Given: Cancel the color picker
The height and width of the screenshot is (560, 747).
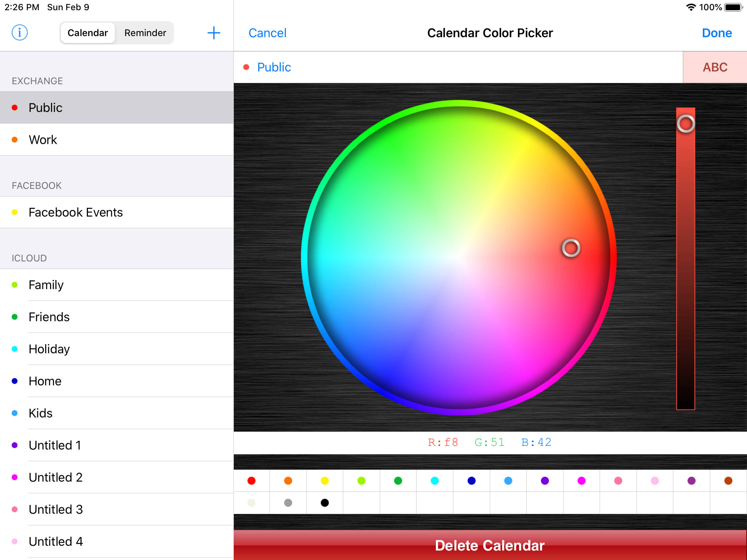Looking at the screenshot, I should [x=267, y=33].
